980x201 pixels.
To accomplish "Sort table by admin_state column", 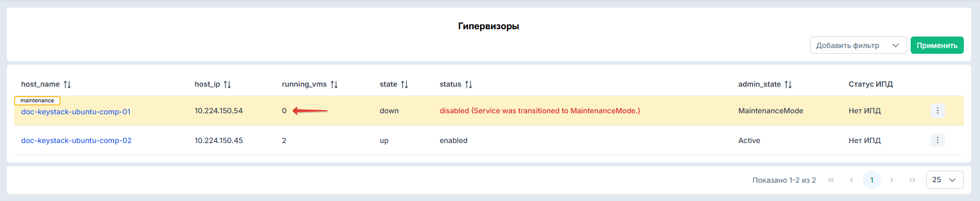I will pos(788,85).
